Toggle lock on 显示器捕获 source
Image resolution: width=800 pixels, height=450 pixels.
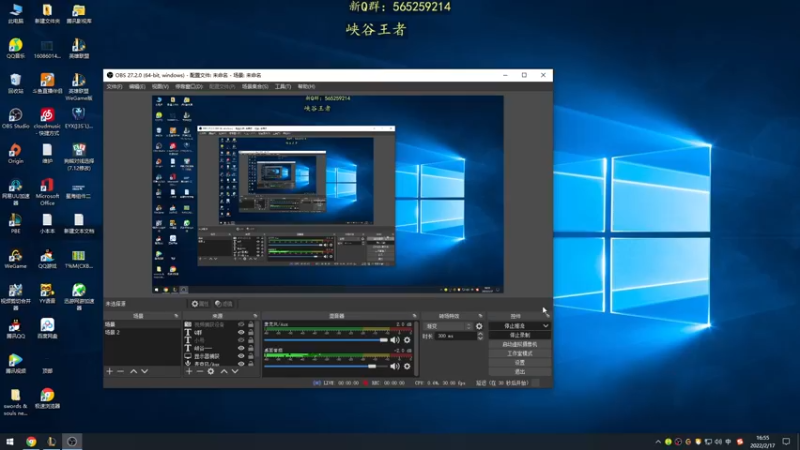click(x=251, y=356)
